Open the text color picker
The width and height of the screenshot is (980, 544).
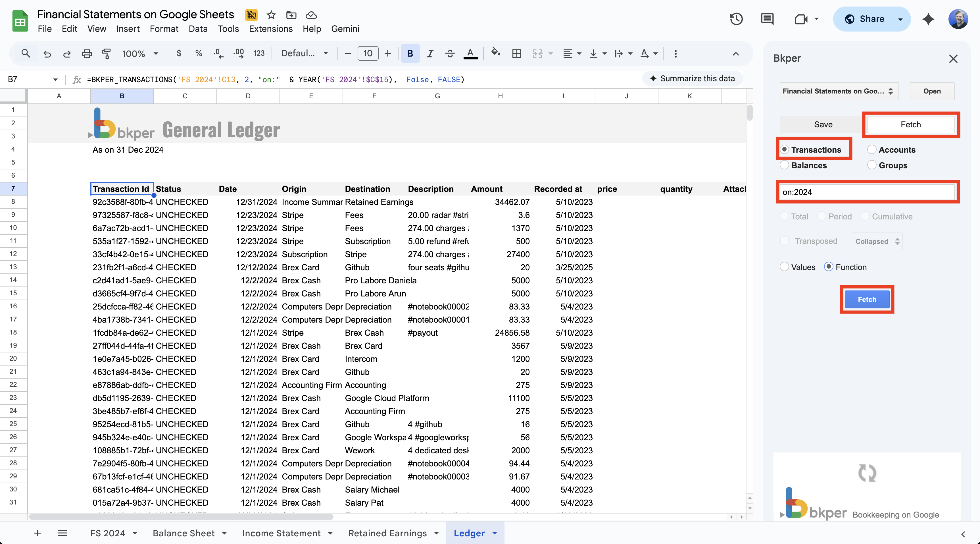pos(470,53)
